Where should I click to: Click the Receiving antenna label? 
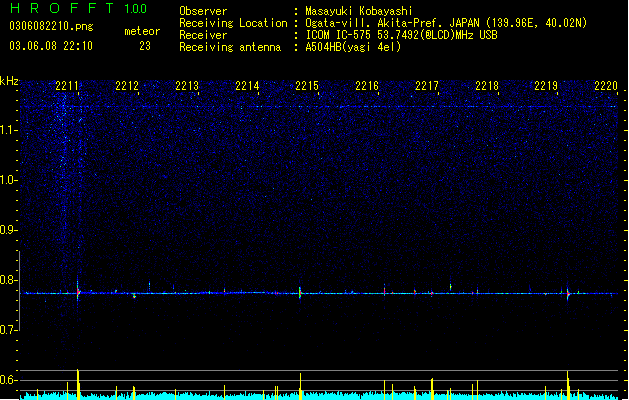click(x=230, y=47)
